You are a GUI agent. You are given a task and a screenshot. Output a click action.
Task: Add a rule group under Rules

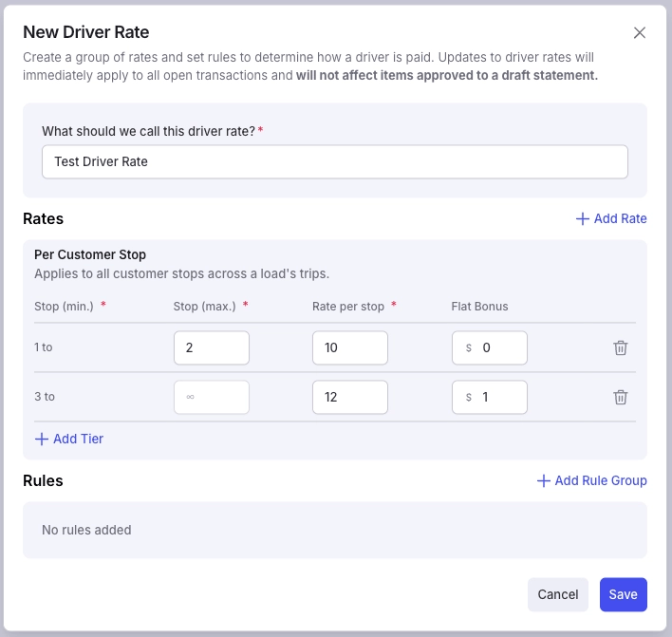(592, 480)
